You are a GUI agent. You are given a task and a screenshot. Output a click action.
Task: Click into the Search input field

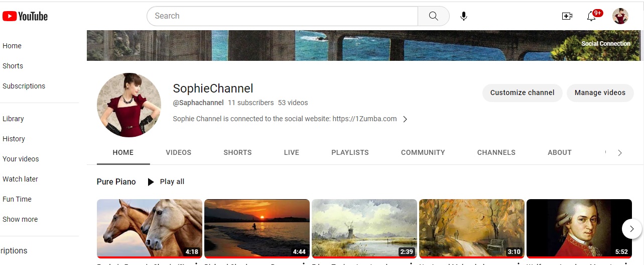click(x=281, y=16)
